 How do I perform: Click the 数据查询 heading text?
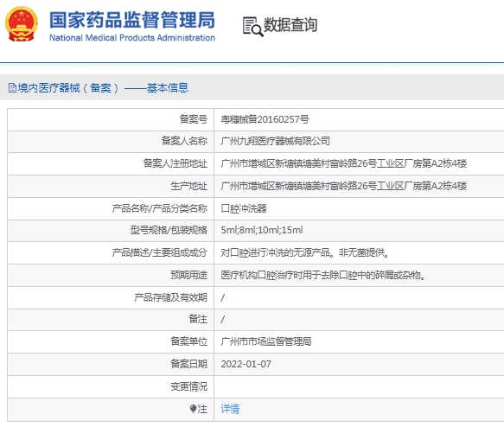click(290, 25)
